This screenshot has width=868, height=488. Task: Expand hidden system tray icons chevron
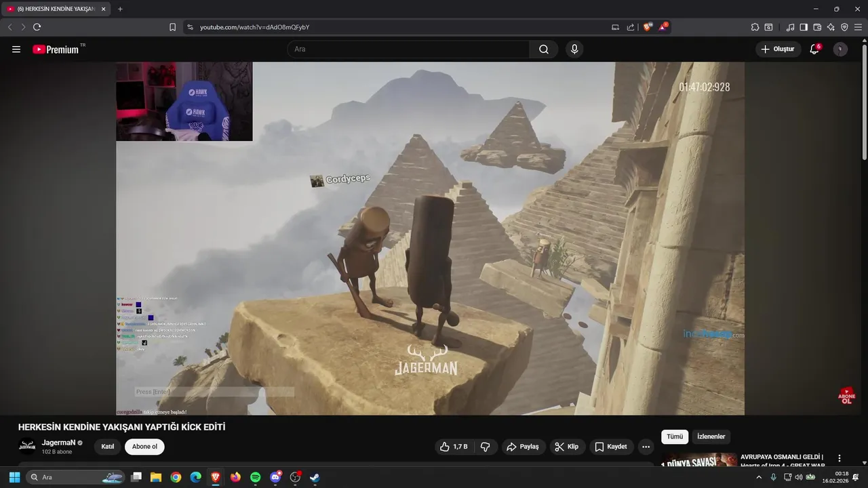pyautogui.click(x=759, y=477)
